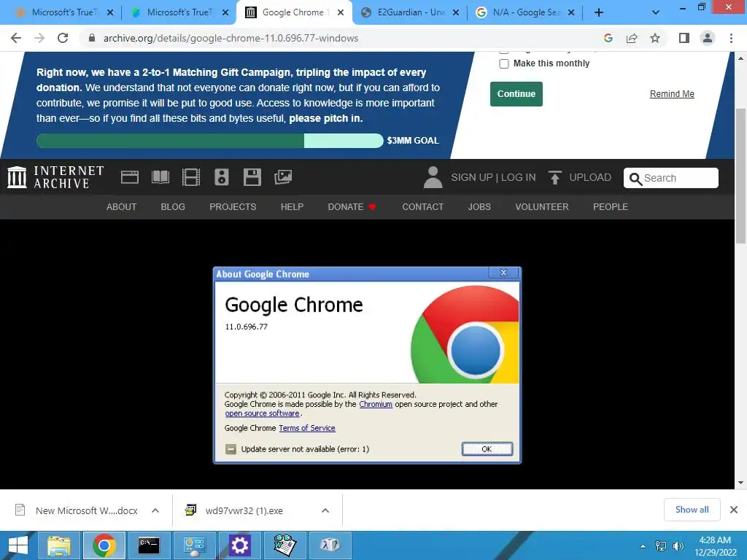Open the DONATE menu item
747x560 pixels.
coord(352,206)
